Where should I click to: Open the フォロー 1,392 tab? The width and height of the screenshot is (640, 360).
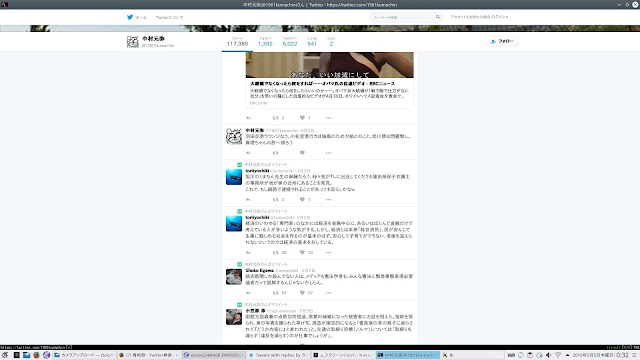265,42
